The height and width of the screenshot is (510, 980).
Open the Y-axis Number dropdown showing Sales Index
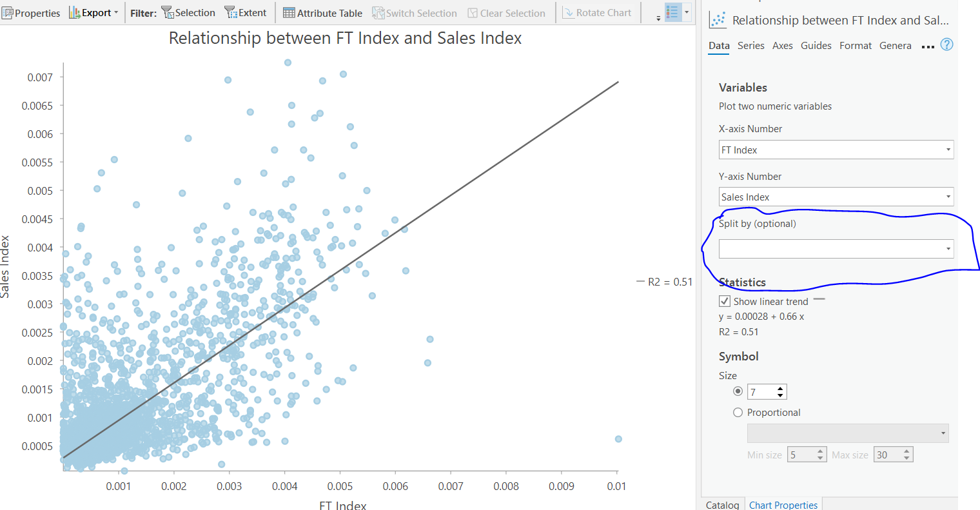click(948, 197)
